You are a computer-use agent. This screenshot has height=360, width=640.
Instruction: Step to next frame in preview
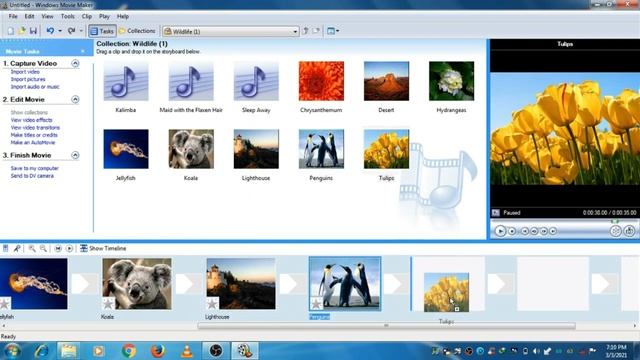(543, 231)
